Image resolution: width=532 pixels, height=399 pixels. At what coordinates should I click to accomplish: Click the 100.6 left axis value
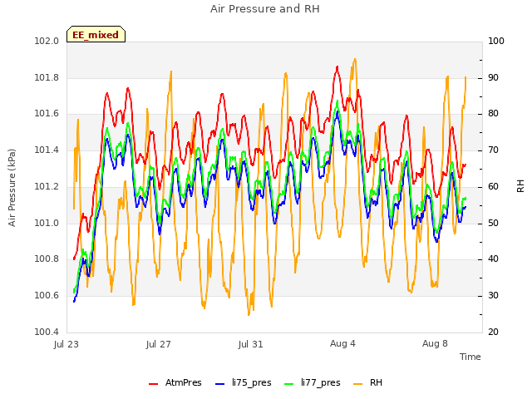(x=47, y=296)
